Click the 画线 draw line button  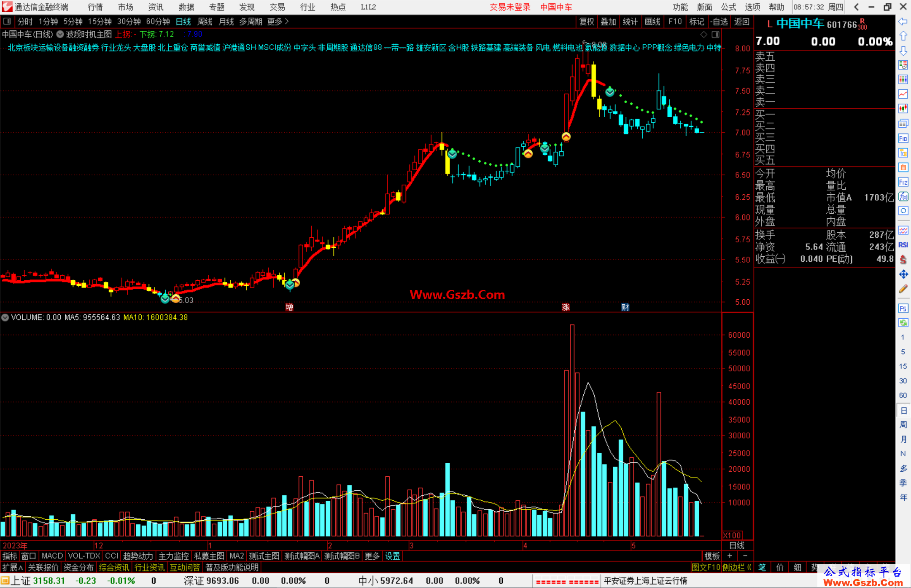(652, 21)
